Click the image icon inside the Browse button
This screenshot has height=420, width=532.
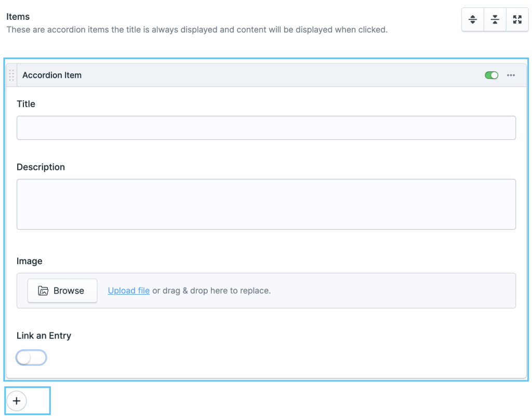pyautogui.click(x=43, y=290)
